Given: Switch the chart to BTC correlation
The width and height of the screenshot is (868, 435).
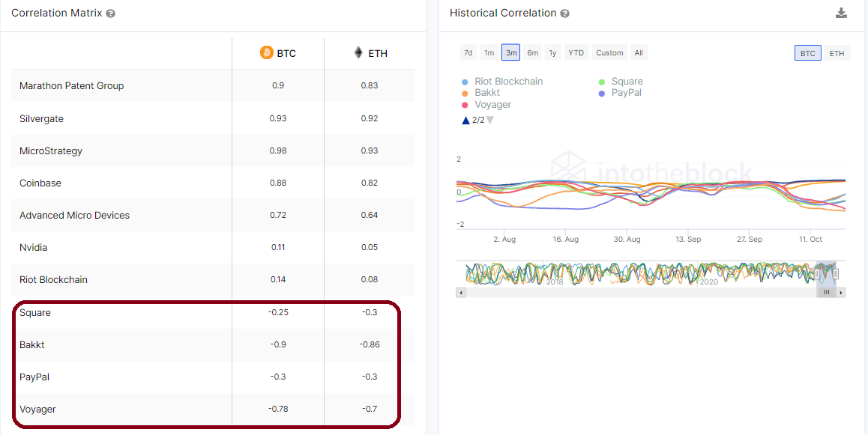Looking at the screenshot, I should tap(808, 53).
